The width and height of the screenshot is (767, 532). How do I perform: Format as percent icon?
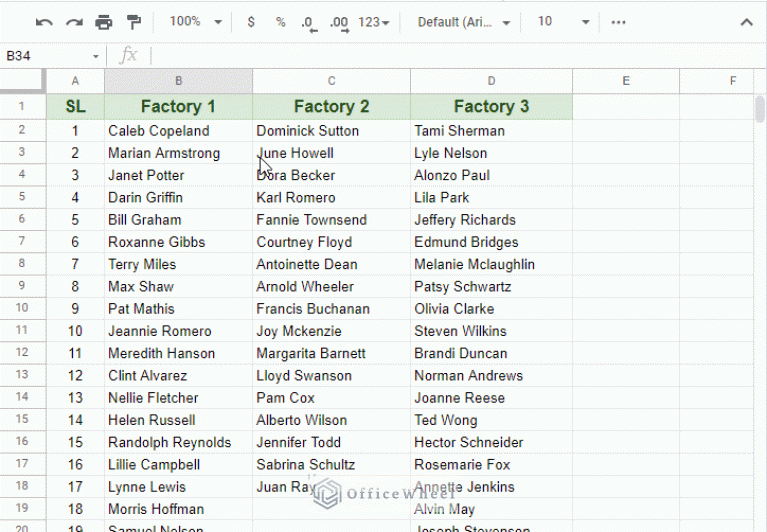[280, 22]
